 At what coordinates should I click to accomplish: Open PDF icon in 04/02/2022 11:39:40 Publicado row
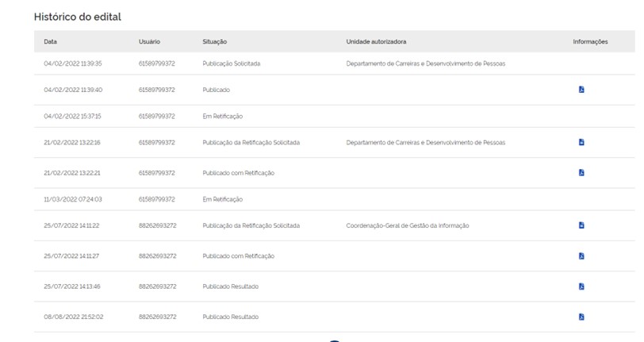(x=581, y=90)
